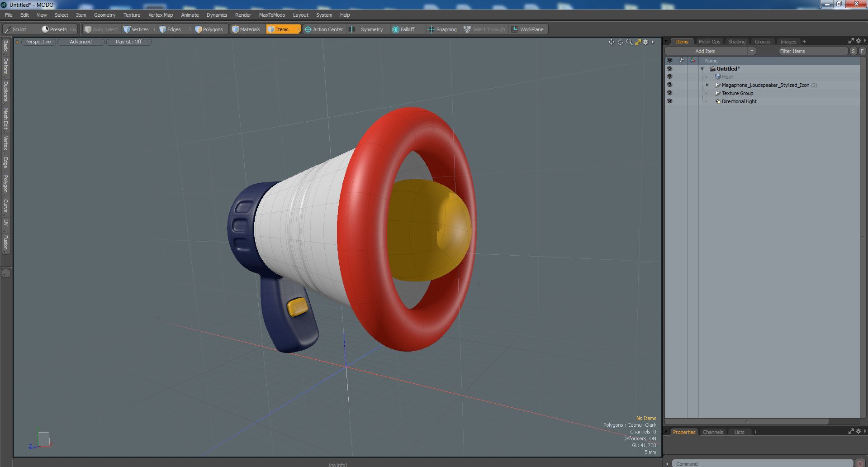Screen dimensions: 868x467
Task: Switch to the Images tab
Action: pyautogui.click(x=787, y=42)
